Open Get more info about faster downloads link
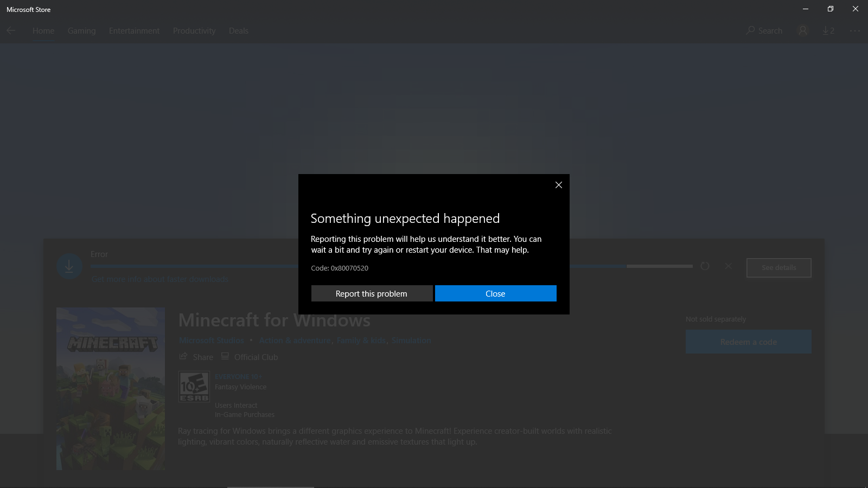The image size is (868, 488). coord(160,279)
